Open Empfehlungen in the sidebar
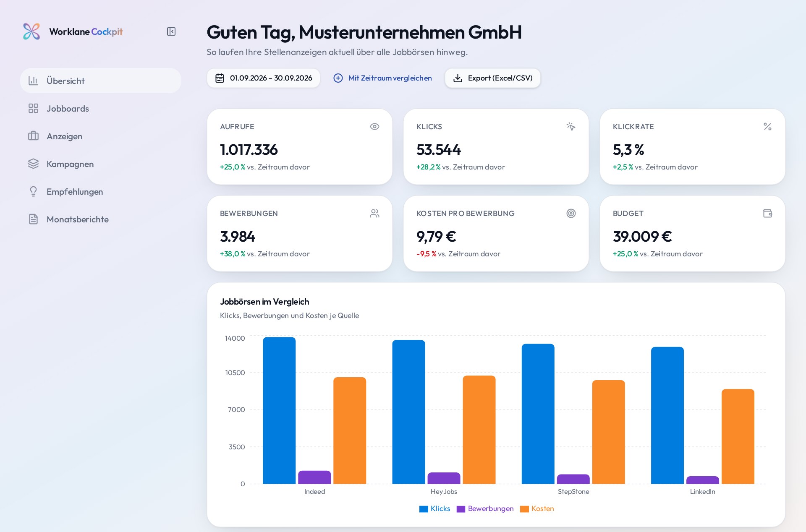 click(x=101, y=191)
